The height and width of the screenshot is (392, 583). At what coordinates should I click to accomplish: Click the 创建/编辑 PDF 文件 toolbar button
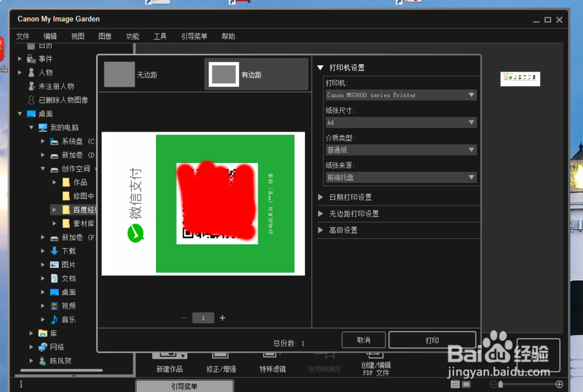tap(376, 365)
